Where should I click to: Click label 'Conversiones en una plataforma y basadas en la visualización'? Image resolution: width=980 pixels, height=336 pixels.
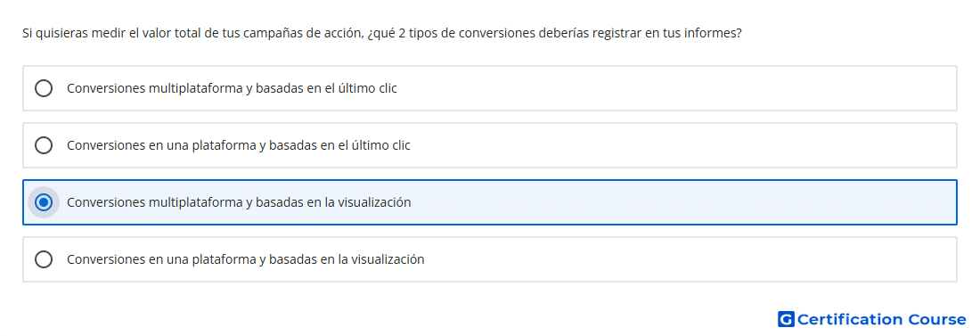pyautogui.click(x=246, y=259)
